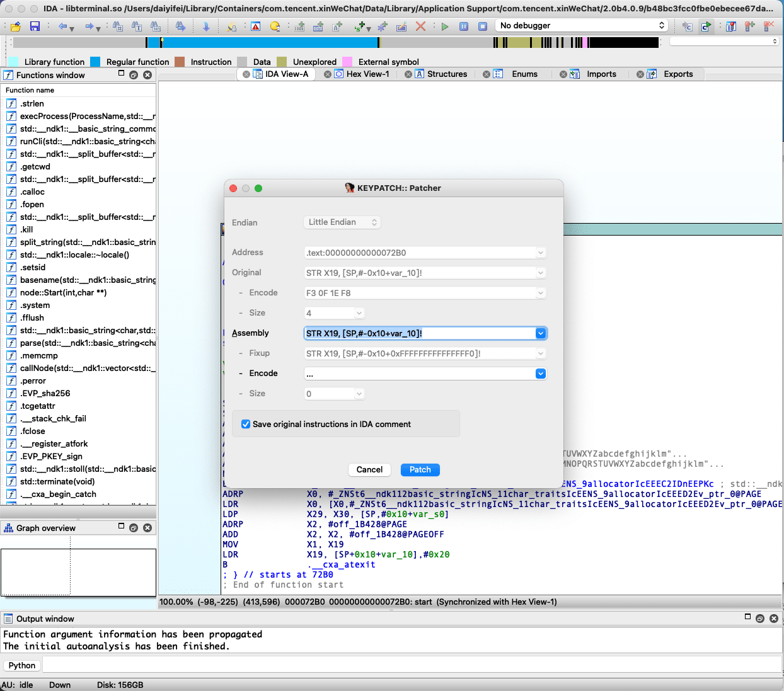
Task: Save the database with the floppy icon
Action: pyautogui.click(x=35, y=26)
